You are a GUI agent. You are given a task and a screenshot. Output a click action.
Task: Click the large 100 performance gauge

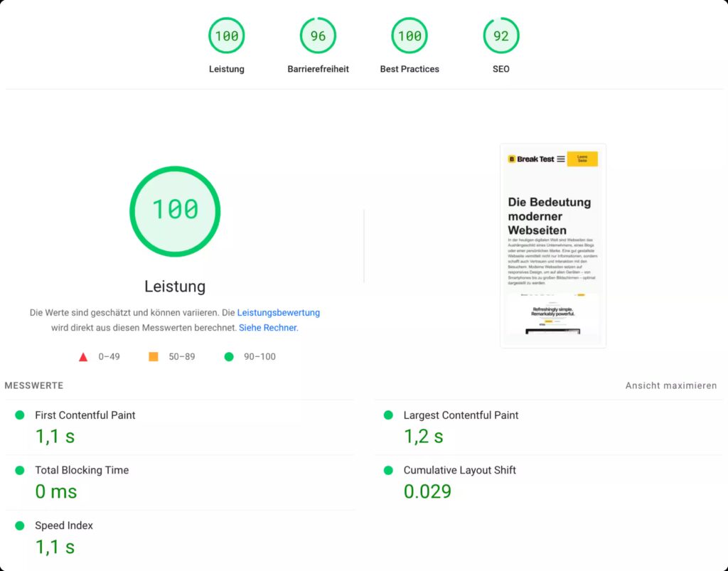pyautogui.click(x=175, y=211)
